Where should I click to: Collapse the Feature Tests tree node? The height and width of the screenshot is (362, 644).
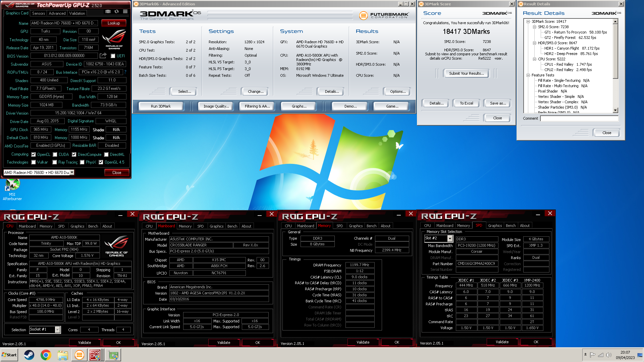[x=528, y=75]
